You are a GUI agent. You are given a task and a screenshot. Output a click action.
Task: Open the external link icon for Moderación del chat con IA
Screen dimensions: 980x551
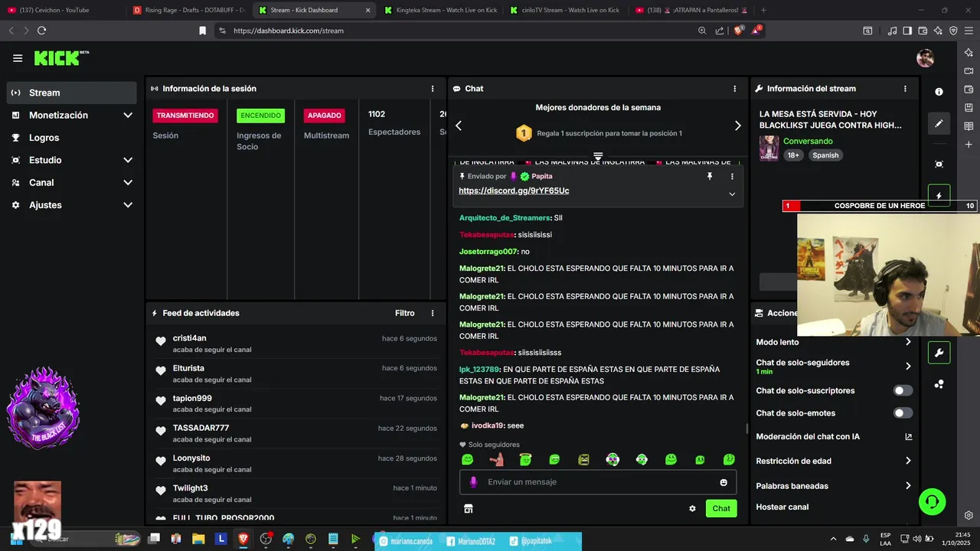(909, 437)
